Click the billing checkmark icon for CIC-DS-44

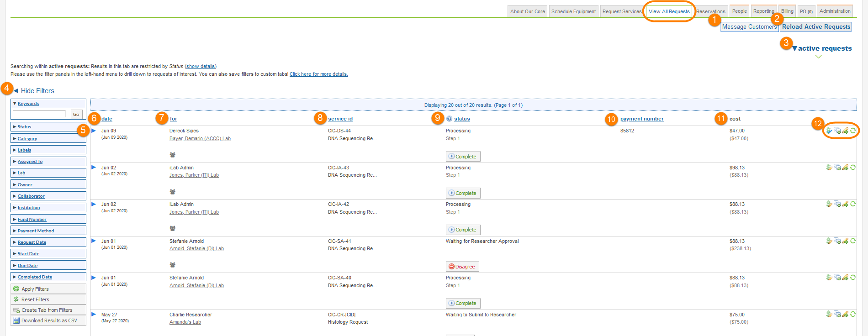pyautogui.click(x=829, y=131)
